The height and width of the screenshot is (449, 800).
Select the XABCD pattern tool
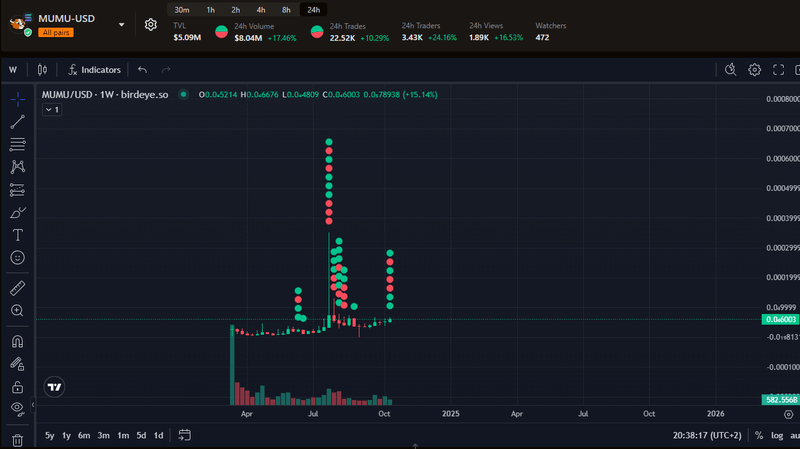click(17, 167)
